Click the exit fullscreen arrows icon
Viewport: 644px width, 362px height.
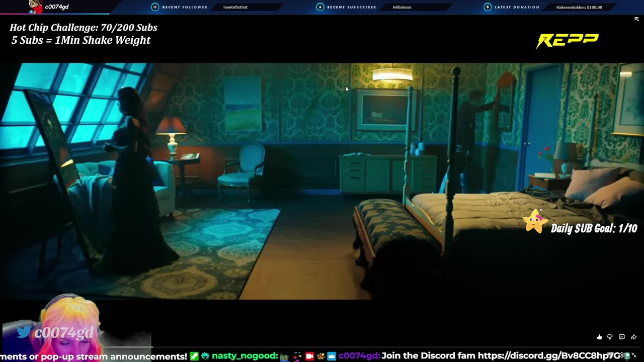(x=634, y=355)
